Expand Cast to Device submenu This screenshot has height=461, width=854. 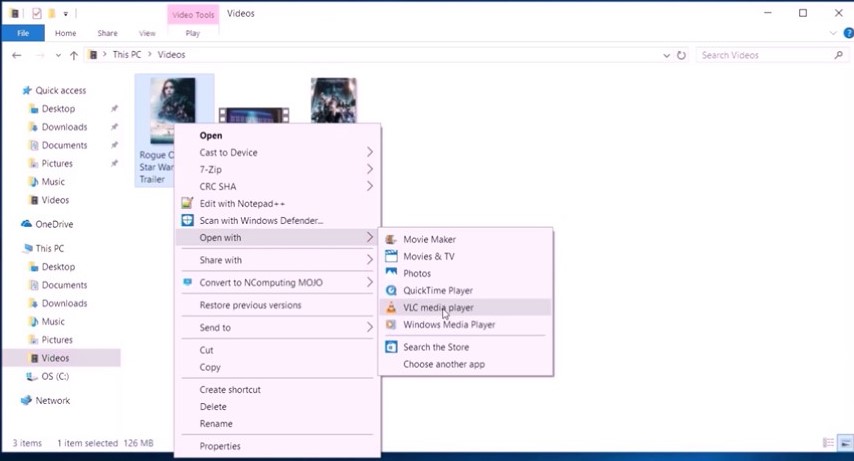pyautogui.click(x=277, y=152)
